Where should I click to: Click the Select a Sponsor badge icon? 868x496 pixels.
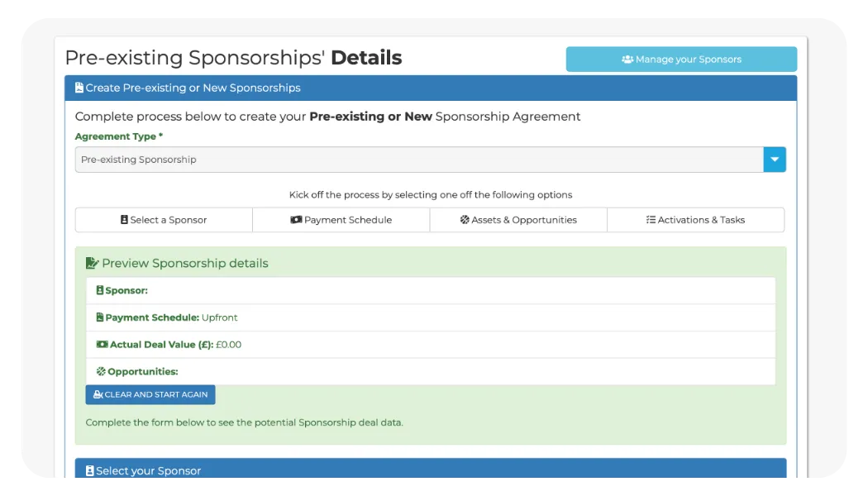coord(124,220)
